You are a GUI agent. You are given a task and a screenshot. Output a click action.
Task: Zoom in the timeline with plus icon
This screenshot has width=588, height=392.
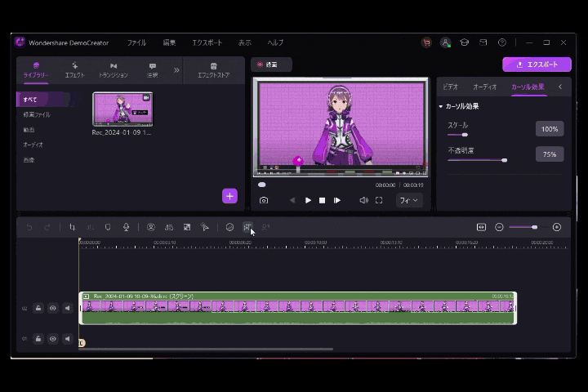pos(557,227)
